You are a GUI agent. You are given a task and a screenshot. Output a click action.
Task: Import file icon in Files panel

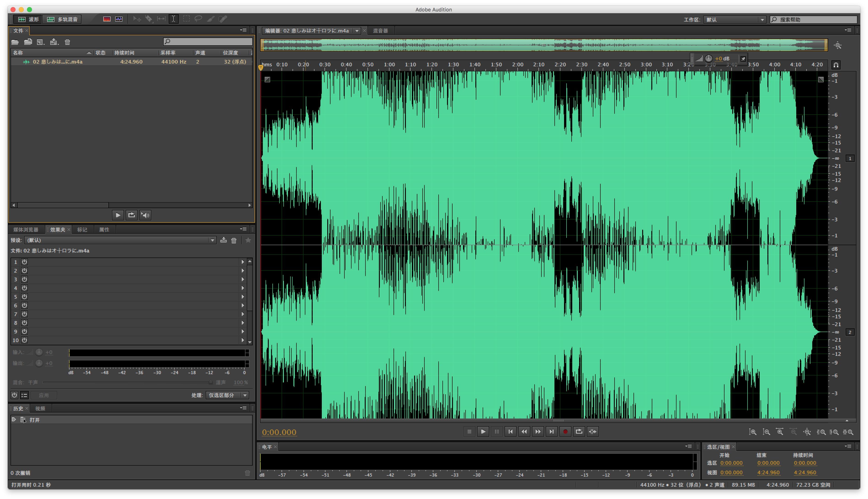click(28, 42)
